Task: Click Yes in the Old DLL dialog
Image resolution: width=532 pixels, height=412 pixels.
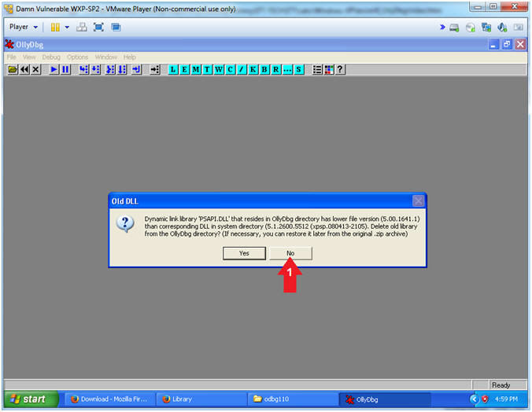Action: click(x=244, y=253)
